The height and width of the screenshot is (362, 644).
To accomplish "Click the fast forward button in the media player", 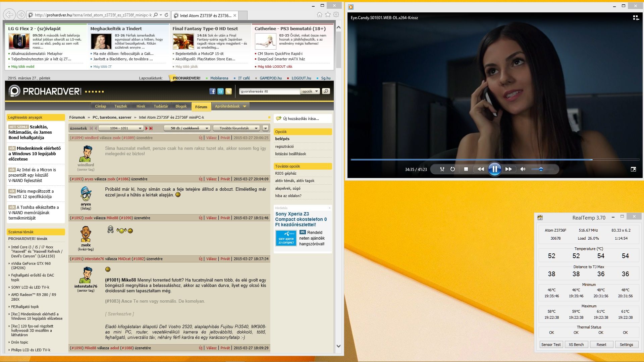I will pyautogui.click(x=508, y=169).
